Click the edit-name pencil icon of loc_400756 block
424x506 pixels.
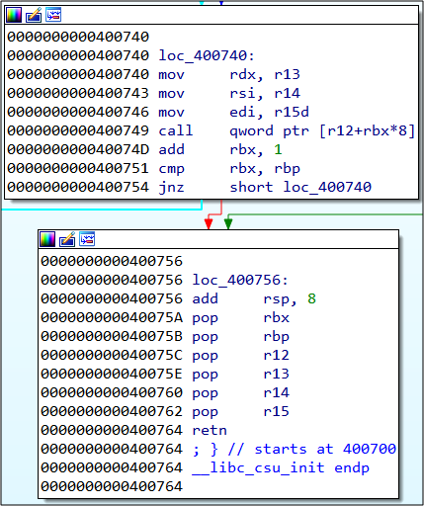click(x=67, y=239)
